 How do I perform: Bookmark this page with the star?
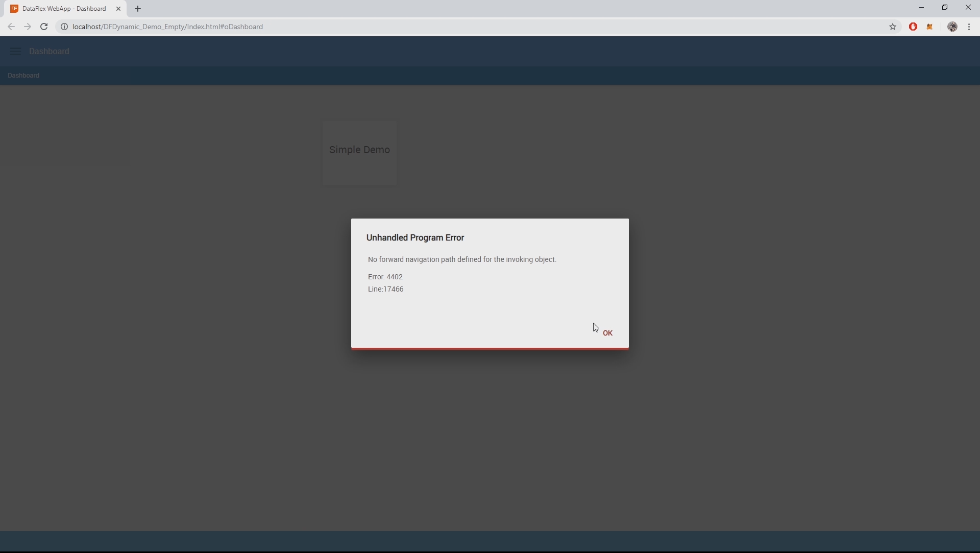click(x=893, y=27)
